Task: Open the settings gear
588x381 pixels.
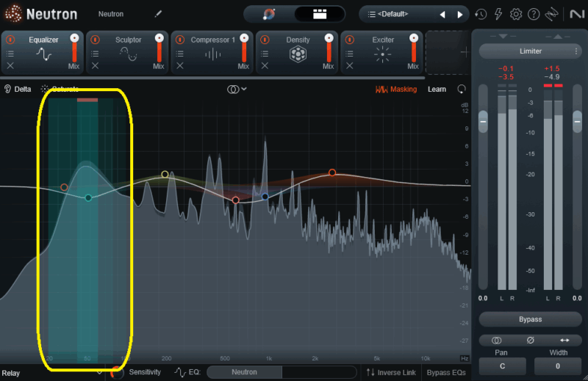Action: tap(516, 14)
